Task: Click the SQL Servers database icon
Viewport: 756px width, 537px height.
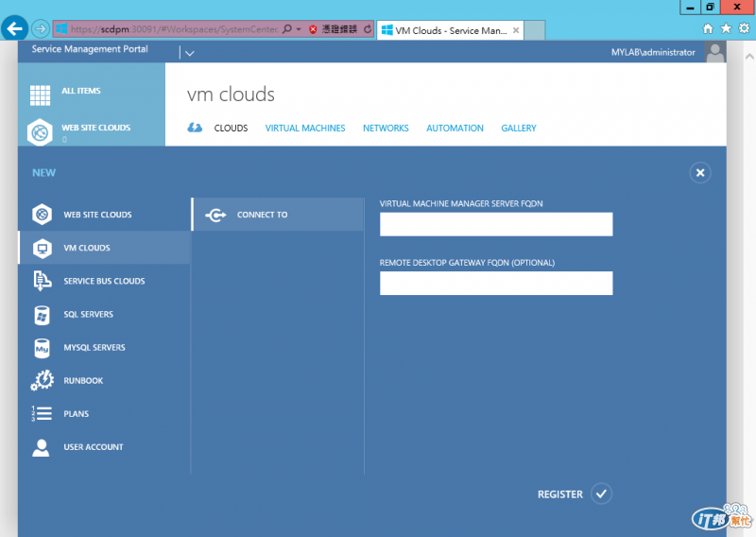Action: click(42, 315)
